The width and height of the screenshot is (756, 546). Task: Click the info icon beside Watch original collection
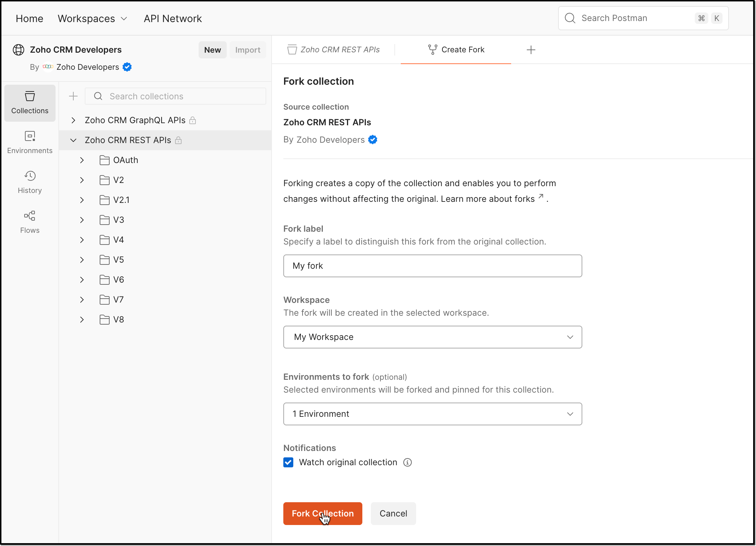click(x=407, y=462)
